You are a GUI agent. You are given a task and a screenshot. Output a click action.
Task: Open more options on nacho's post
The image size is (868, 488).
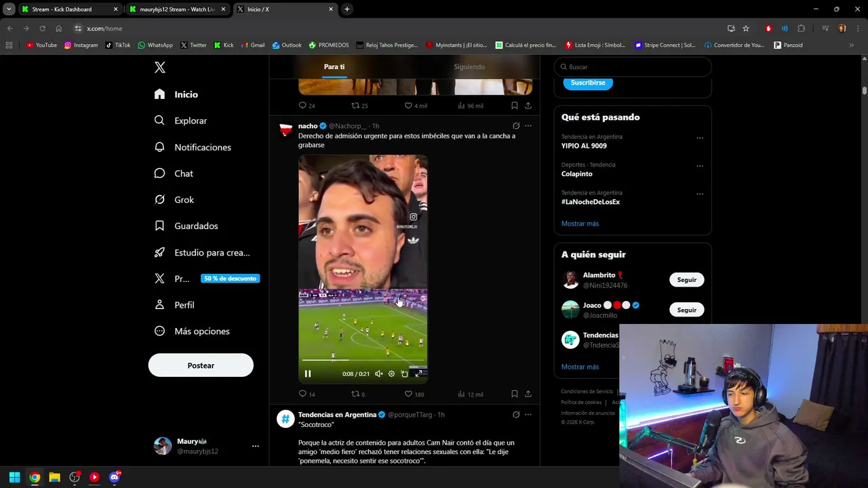pos(528,126)
